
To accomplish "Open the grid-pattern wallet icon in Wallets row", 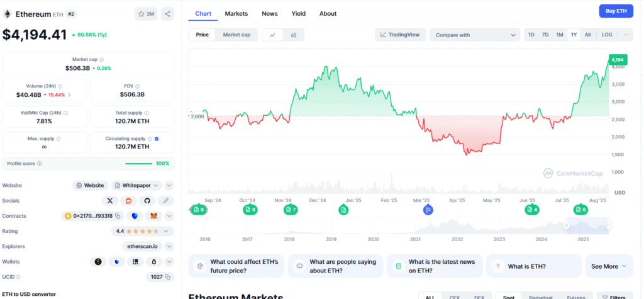I will point(135,262).
